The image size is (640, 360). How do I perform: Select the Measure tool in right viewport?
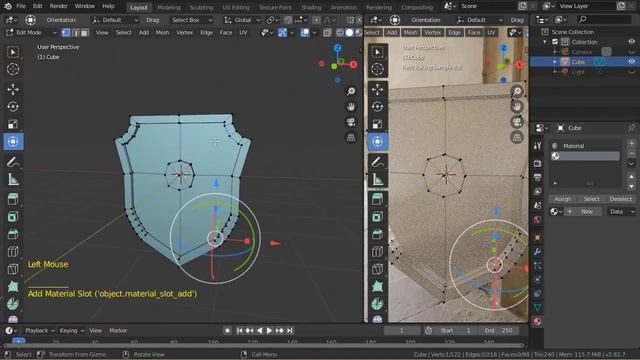coord(378,179)
